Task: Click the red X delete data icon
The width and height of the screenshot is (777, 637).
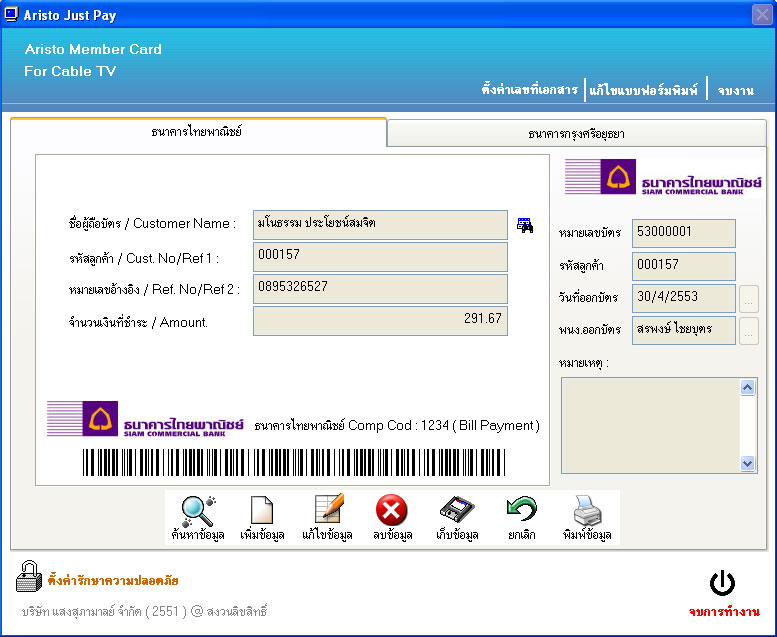Action: [x=391, y=512]
